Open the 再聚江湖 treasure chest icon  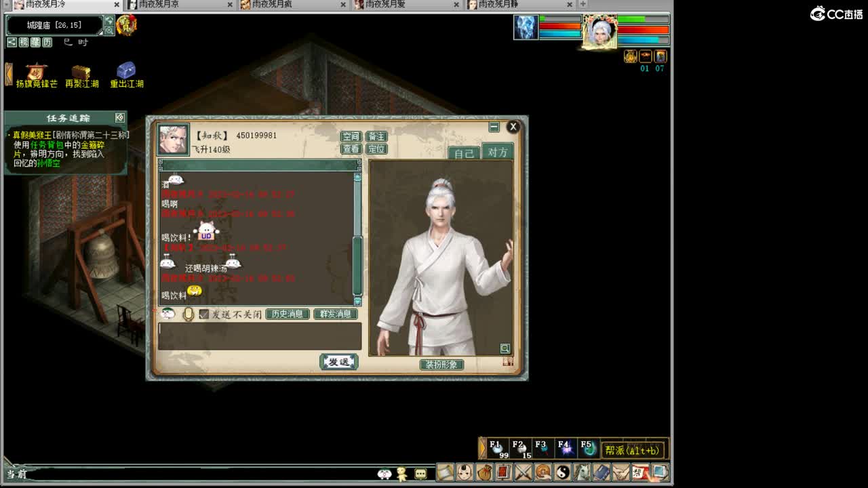(82, 75)
